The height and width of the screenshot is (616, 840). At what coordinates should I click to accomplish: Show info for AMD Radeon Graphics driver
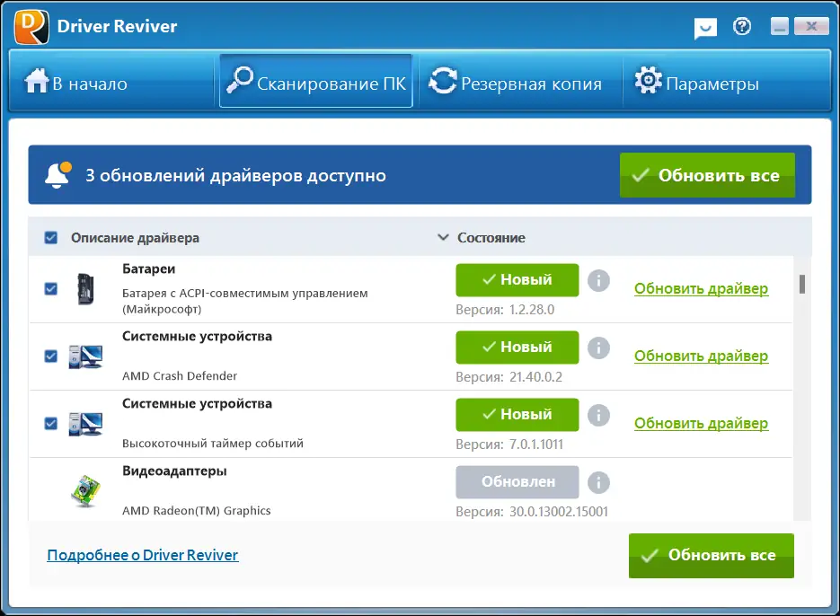click(598, 482)
